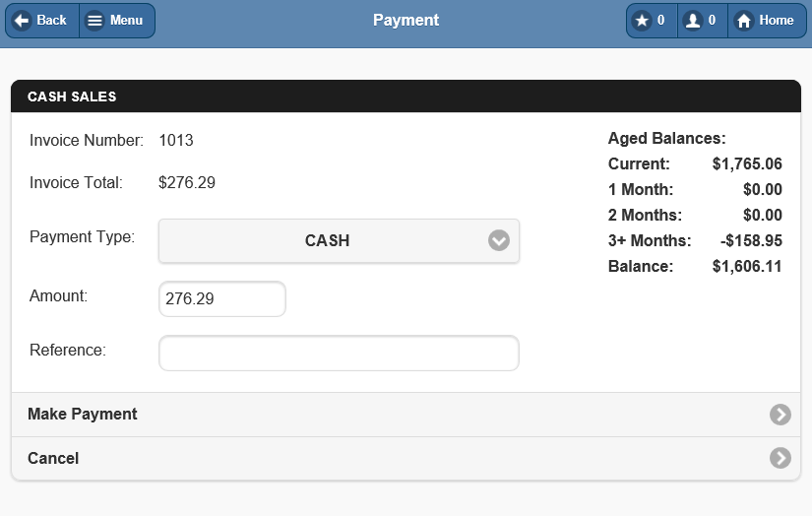Open the Menu button label
Viewport: 812px width, 516px height.
(x=126, y=21)
